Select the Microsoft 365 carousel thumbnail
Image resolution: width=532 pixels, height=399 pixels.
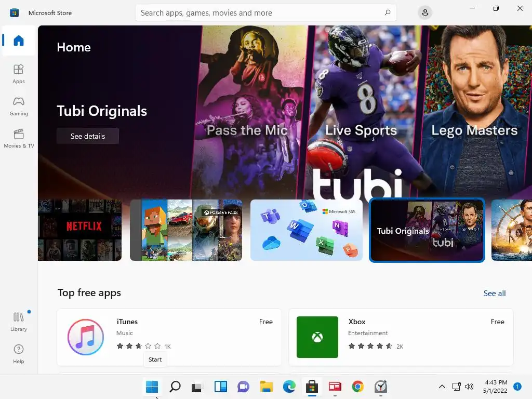pyautogui.click(x=307, y=230)
